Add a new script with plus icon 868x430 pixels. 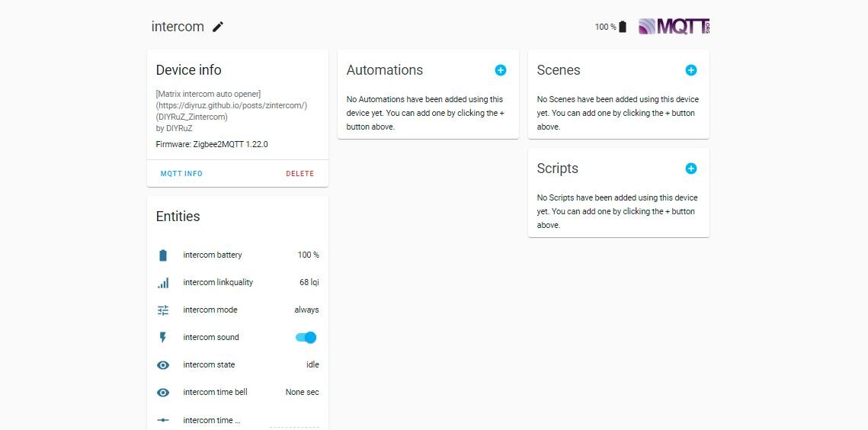(x=691, y=168)
